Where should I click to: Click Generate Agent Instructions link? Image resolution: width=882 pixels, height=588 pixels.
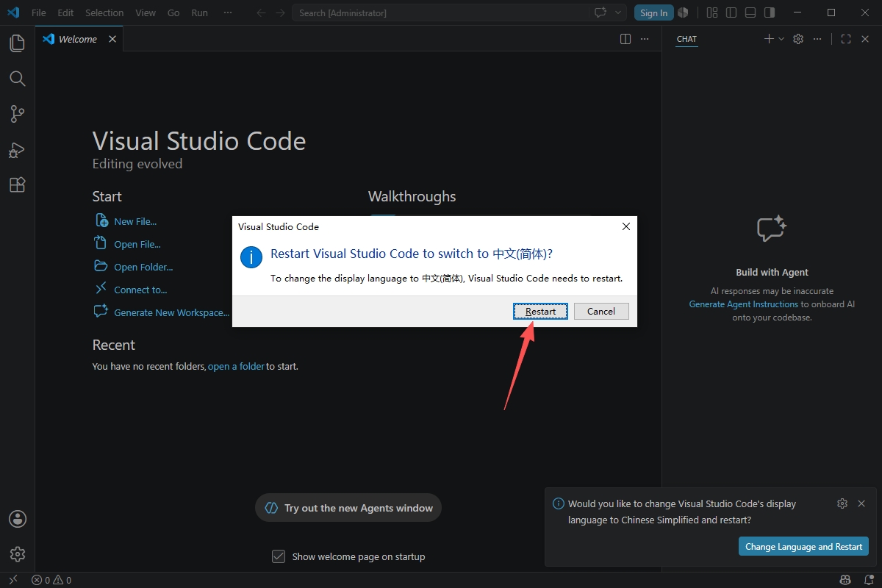[x=743, y=304]
